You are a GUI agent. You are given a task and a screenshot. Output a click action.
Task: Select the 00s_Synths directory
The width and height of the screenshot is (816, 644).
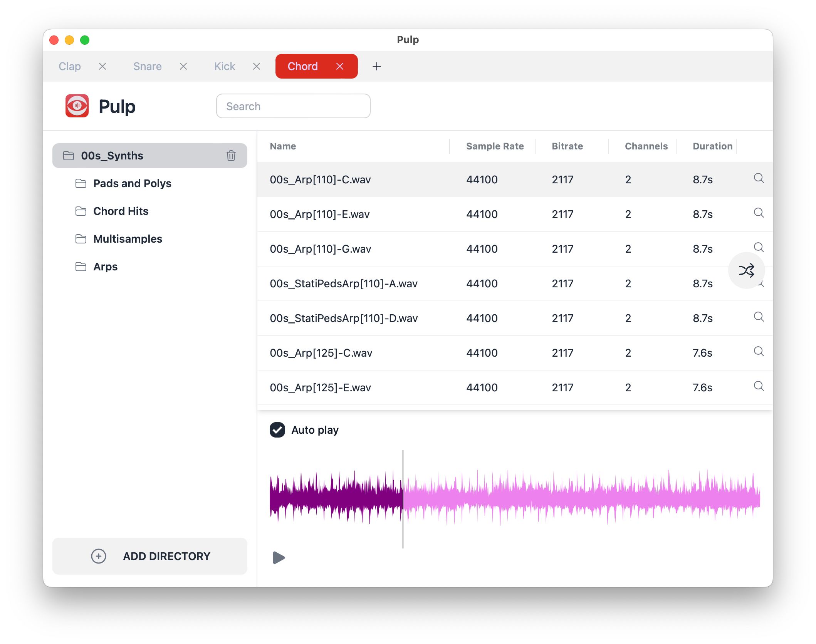click(x=112, y=155)
